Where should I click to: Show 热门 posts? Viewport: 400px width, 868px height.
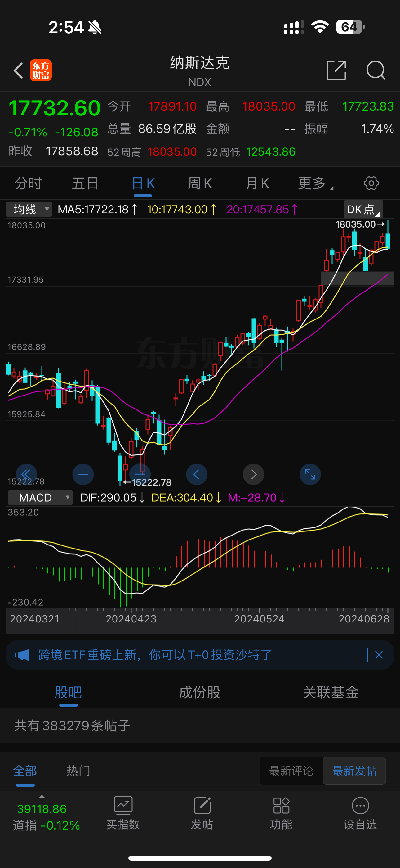coord(78,771)
